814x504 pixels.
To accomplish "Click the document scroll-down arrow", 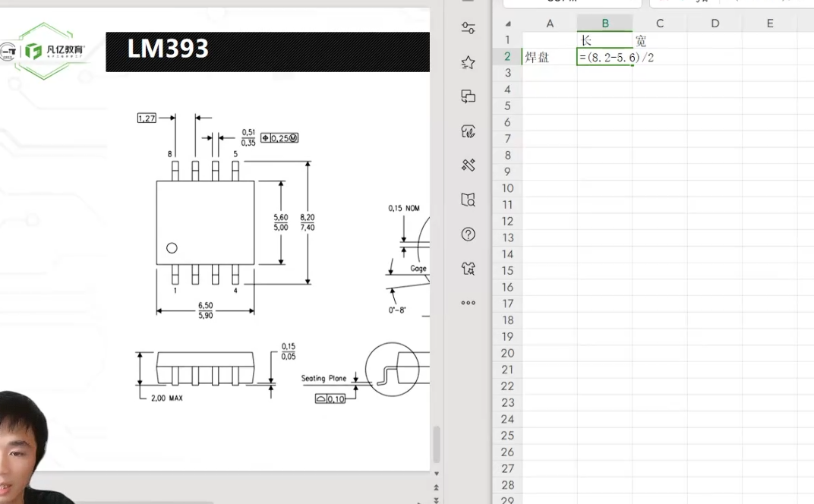I will (x=437, y=474).
